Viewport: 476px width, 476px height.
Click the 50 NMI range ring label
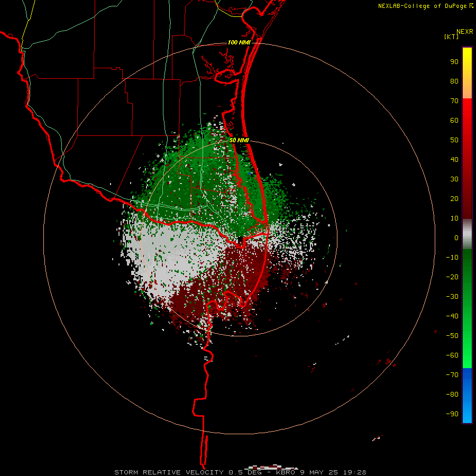(x=239, y=140)
